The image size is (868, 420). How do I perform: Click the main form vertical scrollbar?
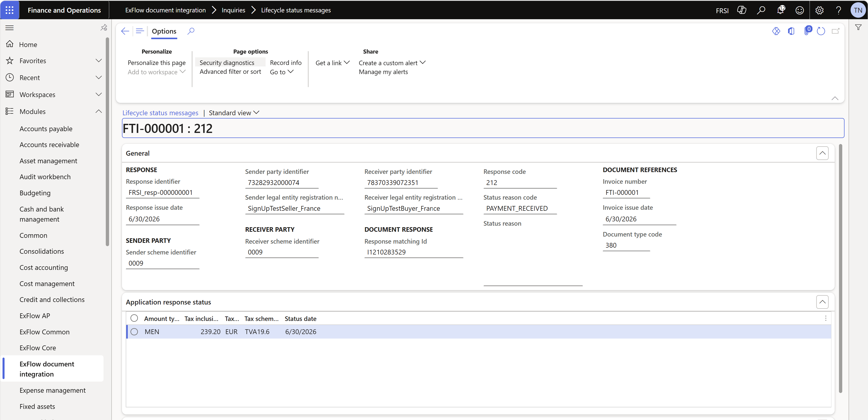pyautogui.click(x=840, y=268)
